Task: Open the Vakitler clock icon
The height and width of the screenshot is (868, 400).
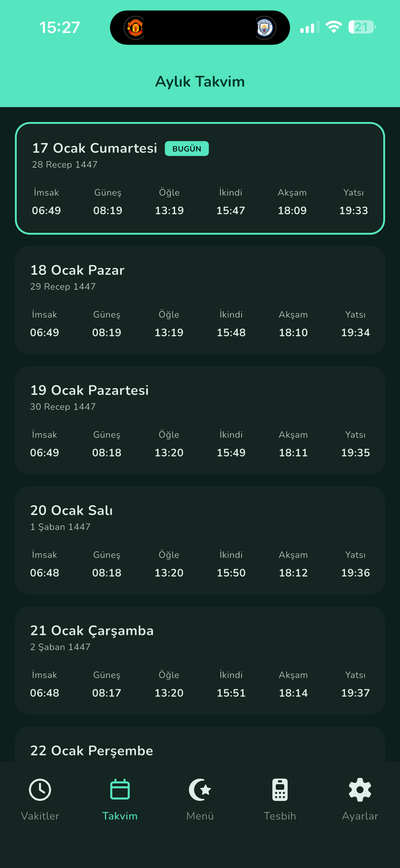Action: click(40, 789)
